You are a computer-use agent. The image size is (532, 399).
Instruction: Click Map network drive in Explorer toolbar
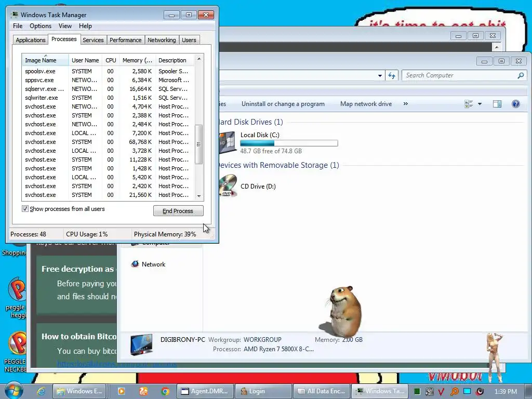pyautogui.click(x=366, y=104)
